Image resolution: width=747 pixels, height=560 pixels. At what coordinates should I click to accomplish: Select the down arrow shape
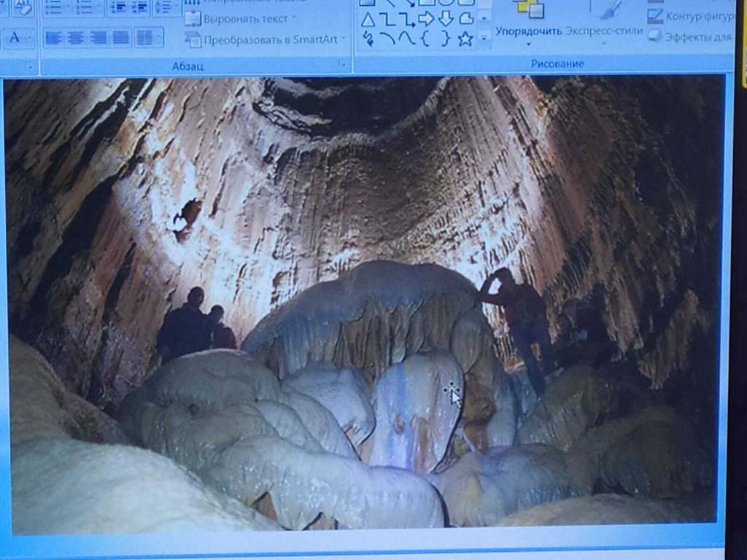[446, 19]
